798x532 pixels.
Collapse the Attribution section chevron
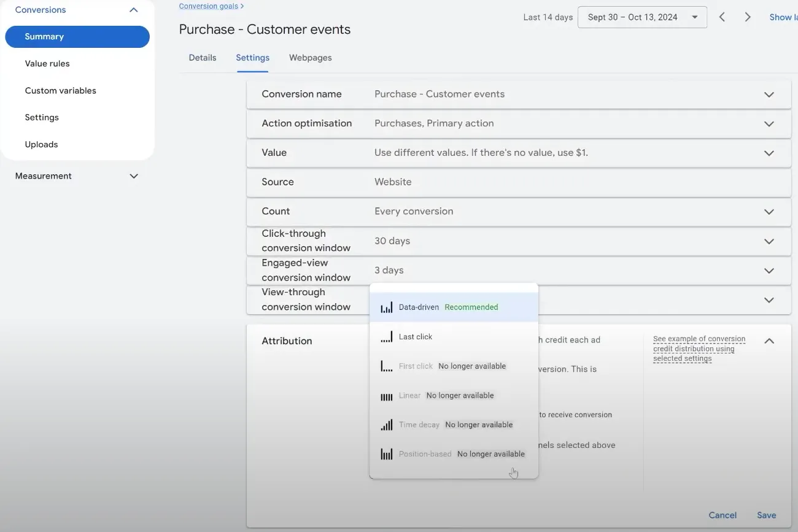click(769, 341)
